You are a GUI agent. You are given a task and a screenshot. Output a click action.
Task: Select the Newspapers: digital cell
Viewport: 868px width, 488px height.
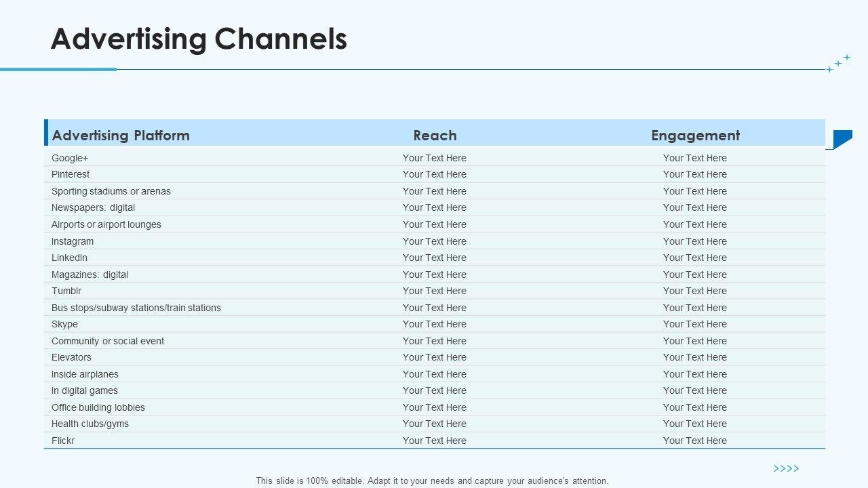pos(93,207)
